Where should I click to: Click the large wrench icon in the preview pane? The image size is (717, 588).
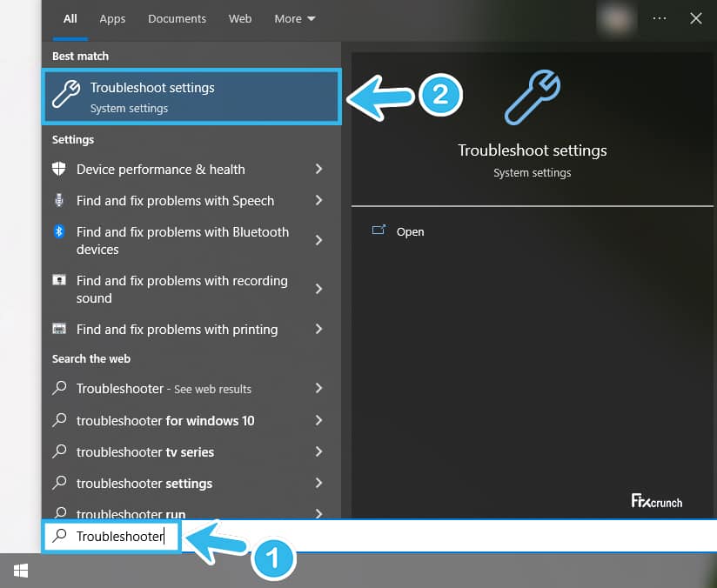click(x=533, y=97)
